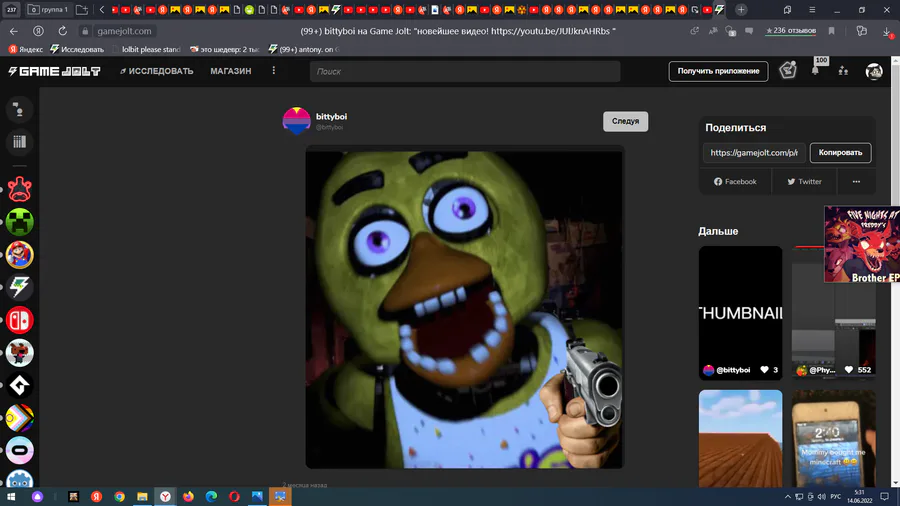900x506 pixels.
Task: Open the Five Nights at Freddy's Brother thumbnail
Action: 862,244
